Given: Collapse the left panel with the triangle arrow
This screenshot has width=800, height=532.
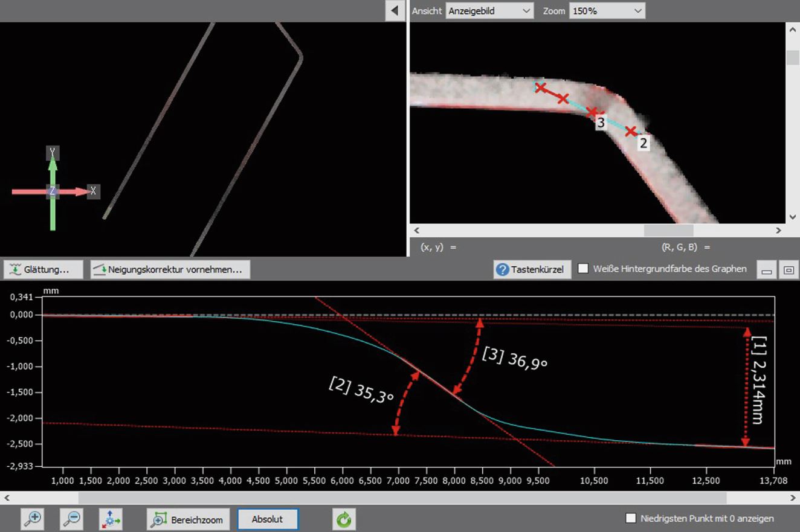Looking at the screenshot, I should (x=395, y=10).
